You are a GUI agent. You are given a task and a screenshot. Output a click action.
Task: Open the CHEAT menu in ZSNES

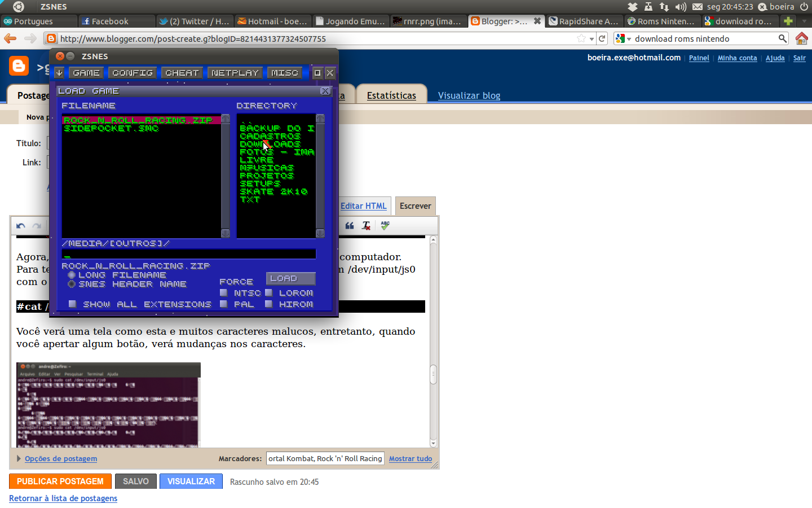[x=182, y=73]
